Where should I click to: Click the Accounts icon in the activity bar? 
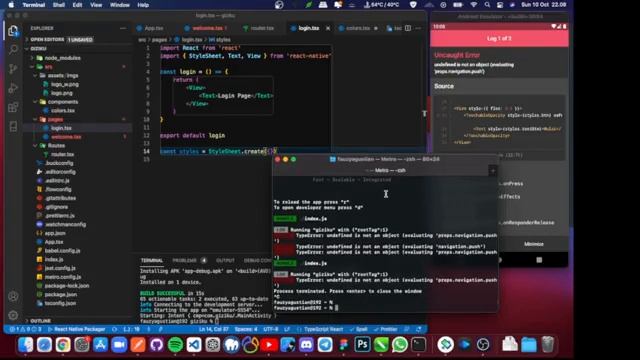[13, 296]
